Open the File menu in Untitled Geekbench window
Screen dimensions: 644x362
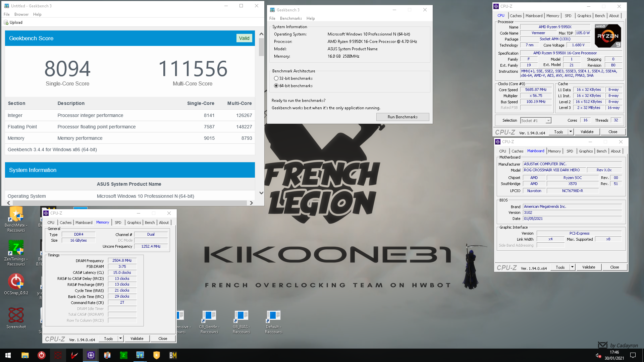click(7, 14)
